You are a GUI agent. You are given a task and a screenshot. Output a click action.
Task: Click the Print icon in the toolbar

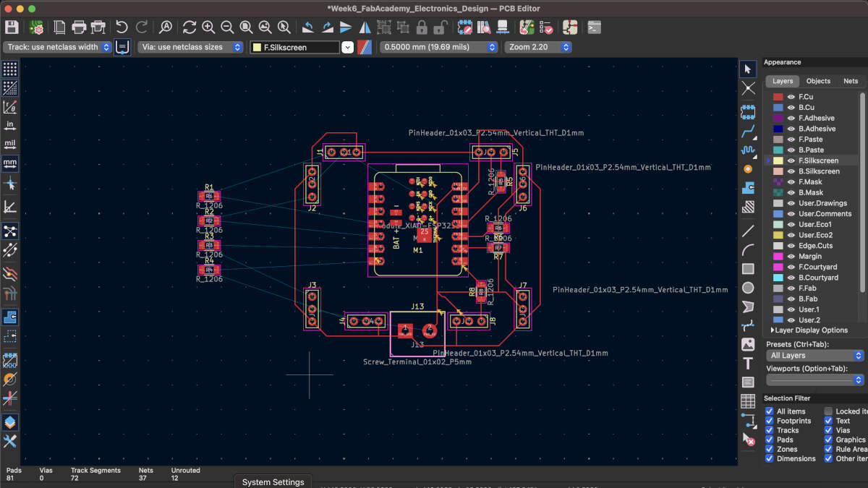79,27
